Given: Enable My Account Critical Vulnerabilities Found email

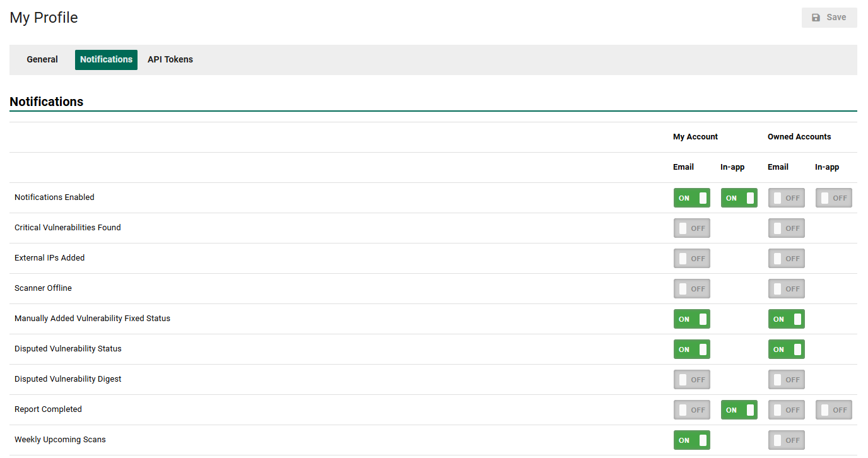Looking at the screenshot, I should click(691, 228).
